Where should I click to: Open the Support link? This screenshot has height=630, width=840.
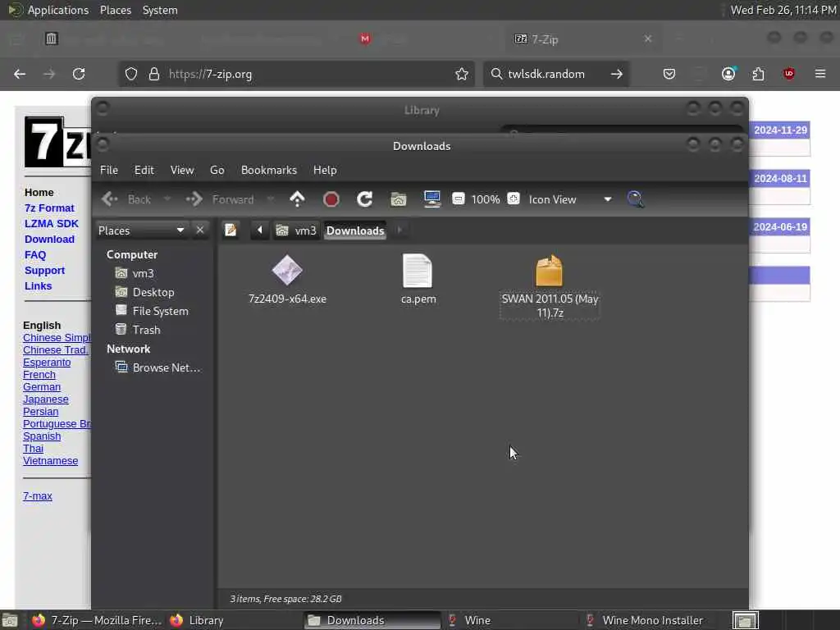44,271
